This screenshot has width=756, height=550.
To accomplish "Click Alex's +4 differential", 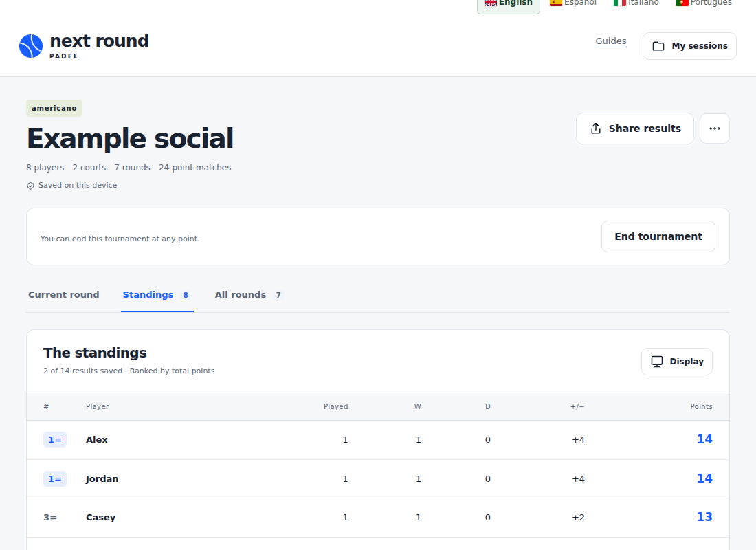I will point(578,439).
